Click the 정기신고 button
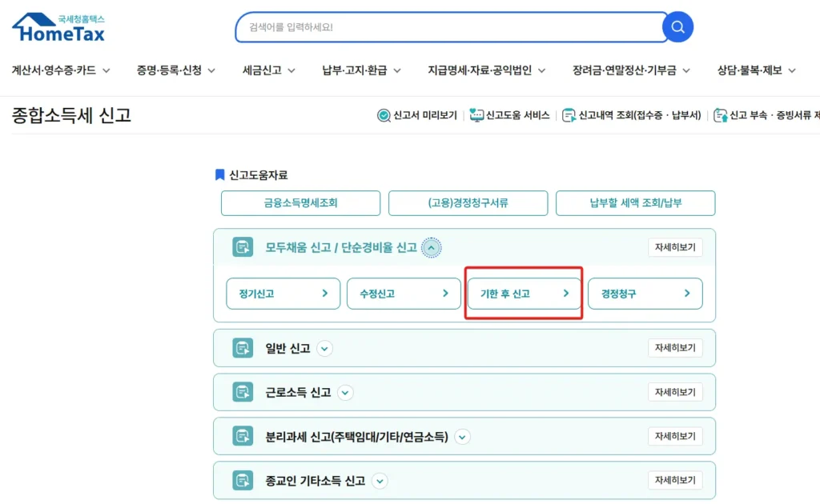This screenshot has width=820, height=504. click(x=283, y=294)
